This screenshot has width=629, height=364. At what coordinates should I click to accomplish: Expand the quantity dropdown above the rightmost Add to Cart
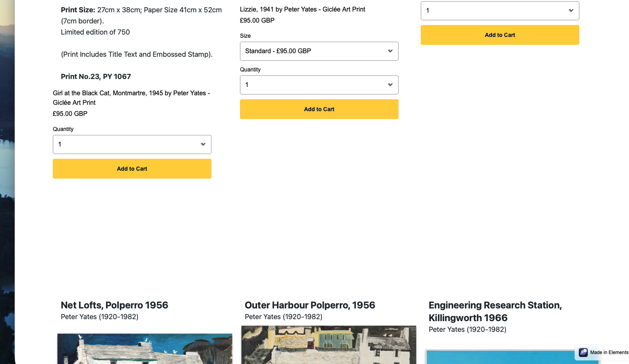pyautogui.click(x=499, y=11)
